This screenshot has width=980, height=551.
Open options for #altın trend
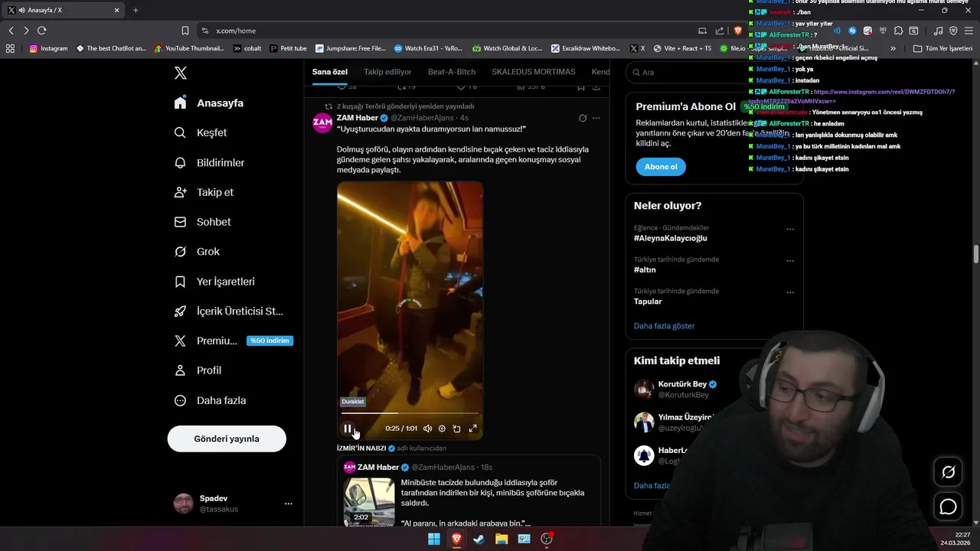[x=790, y=261]
